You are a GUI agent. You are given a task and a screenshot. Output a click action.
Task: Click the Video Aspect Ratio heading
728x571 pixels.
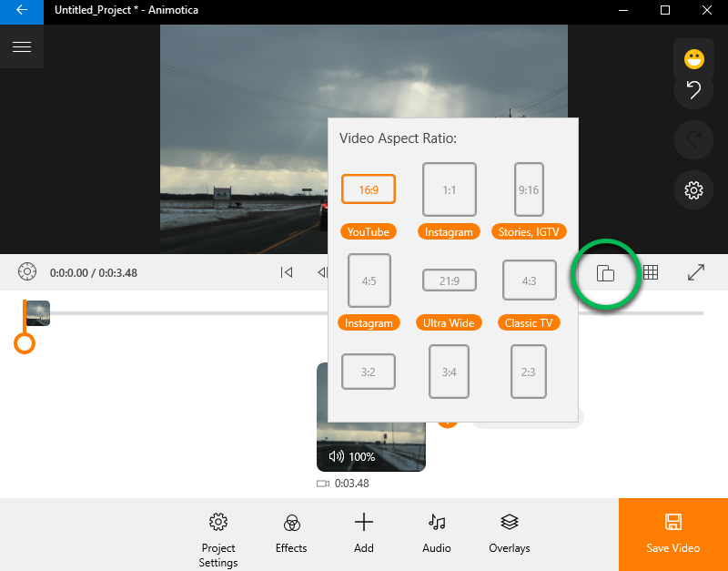click(398, 138)
